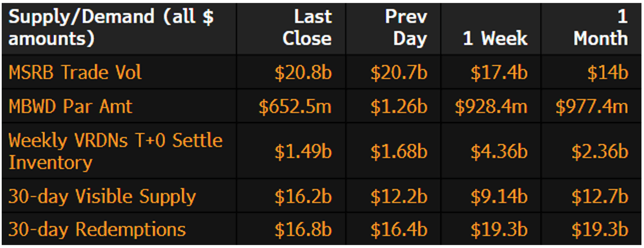Select the $20.8b MSRB Last Close value
Viewport: 644px width, 248px height.
click(303, 73)
